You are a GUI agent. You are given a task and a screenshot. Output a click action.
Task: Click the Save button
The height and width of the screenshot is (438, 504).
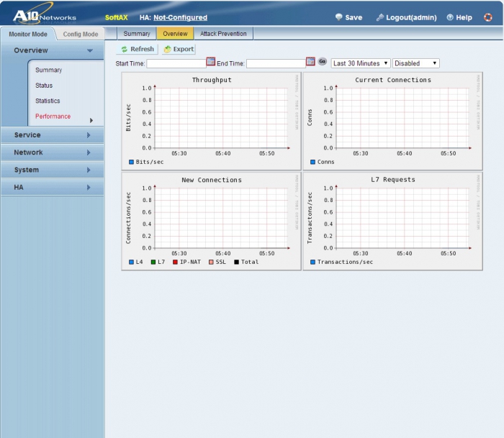[349, 17]
